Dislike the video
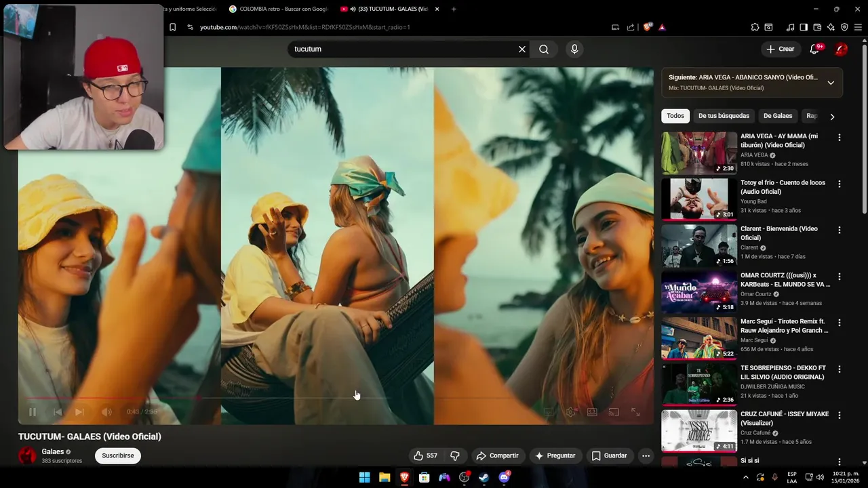Viewport: 868px width, 488px height. (455, 455)
